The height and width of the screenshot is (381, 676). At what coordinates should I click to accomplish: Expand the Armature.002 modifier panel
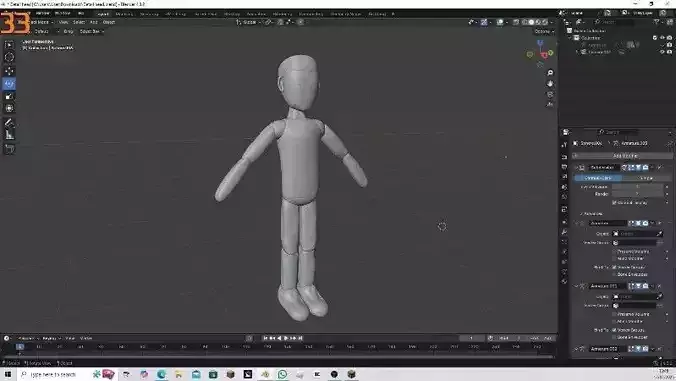coord(576,349)
